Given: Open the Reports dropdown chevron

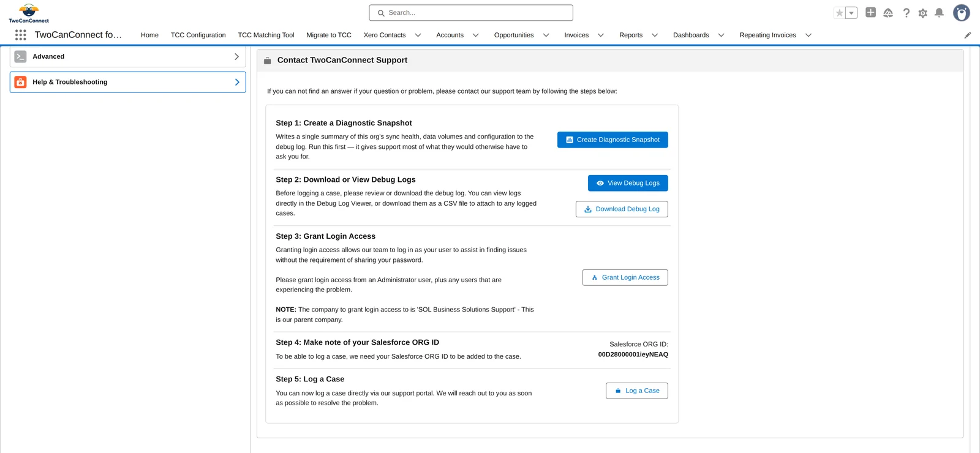Looking at the screenshot, I should pyautogui.click(x=655, y=35).
